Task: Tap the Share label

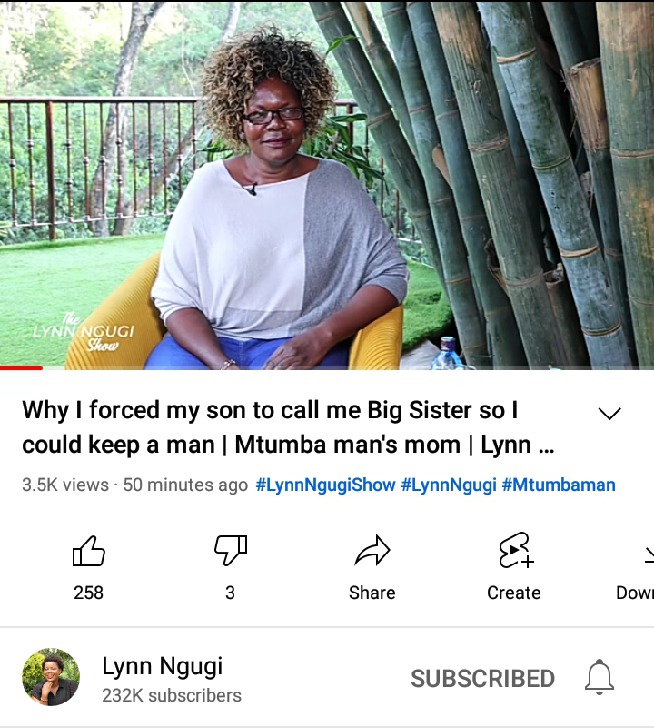Action: pyautogui.click(x=372, y=593)
